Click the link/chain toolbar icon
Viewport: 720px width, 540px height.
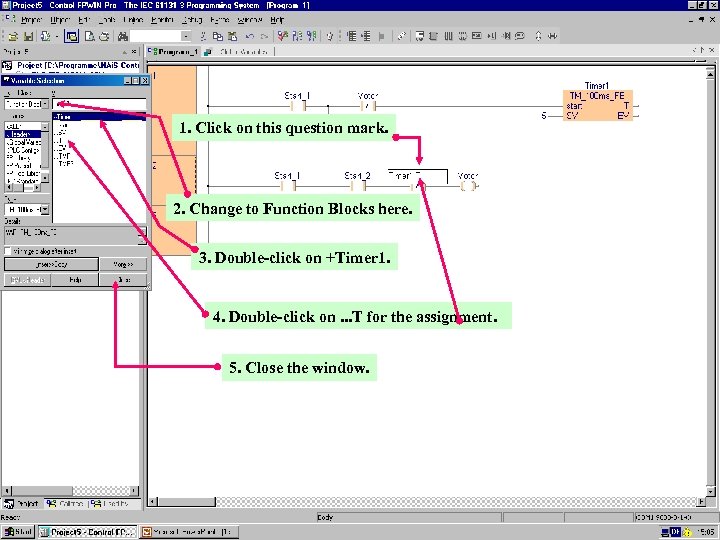tap(401, 36)
